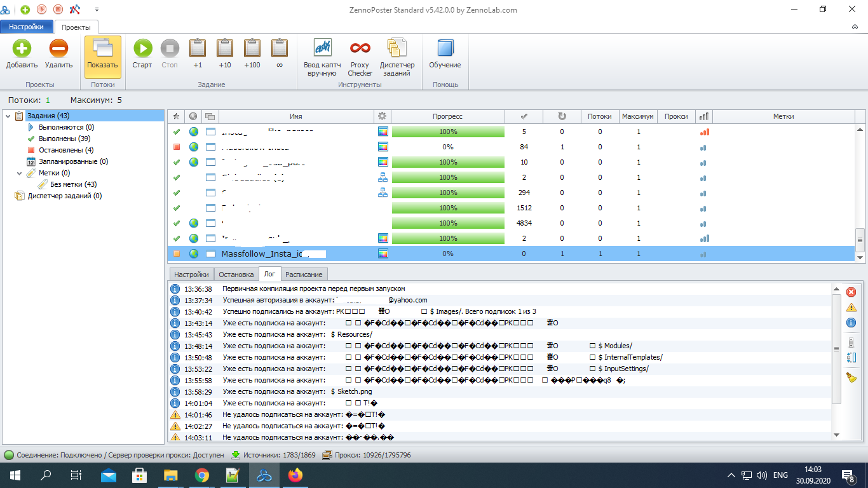
Task: Open the Обучение help button
Action: click(445, 54)
